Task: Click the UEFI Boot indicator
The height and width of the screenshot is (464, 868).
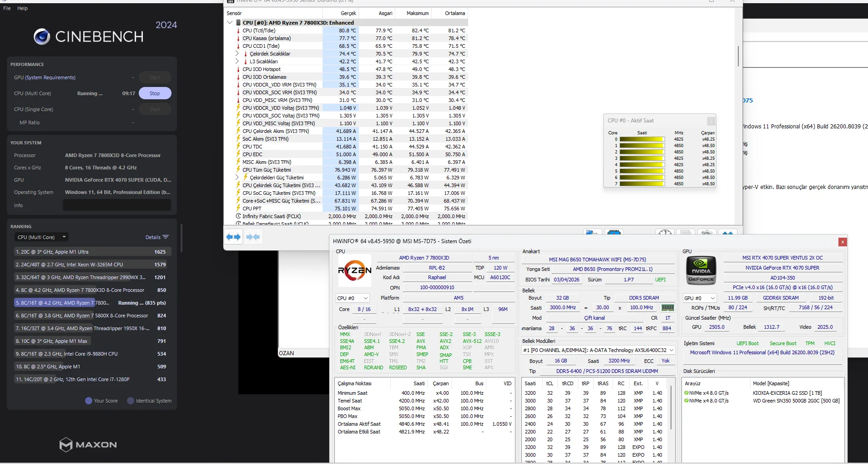Action: [747, 343]
